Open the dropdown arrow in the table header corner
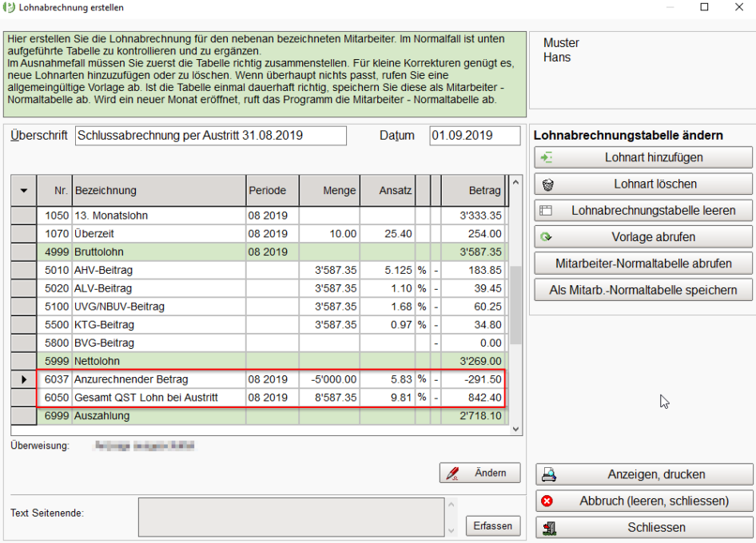 point(24,190)
